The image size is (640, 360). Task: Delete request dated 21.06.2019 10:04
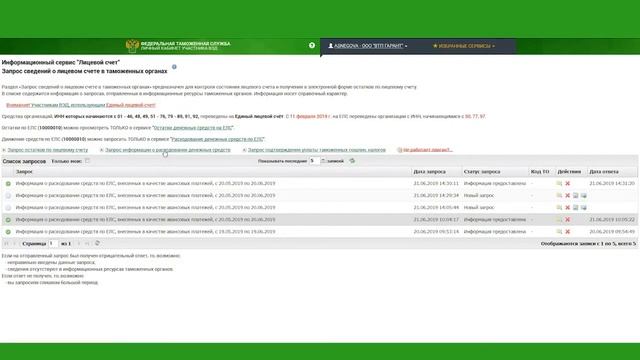tap(567, 220)
